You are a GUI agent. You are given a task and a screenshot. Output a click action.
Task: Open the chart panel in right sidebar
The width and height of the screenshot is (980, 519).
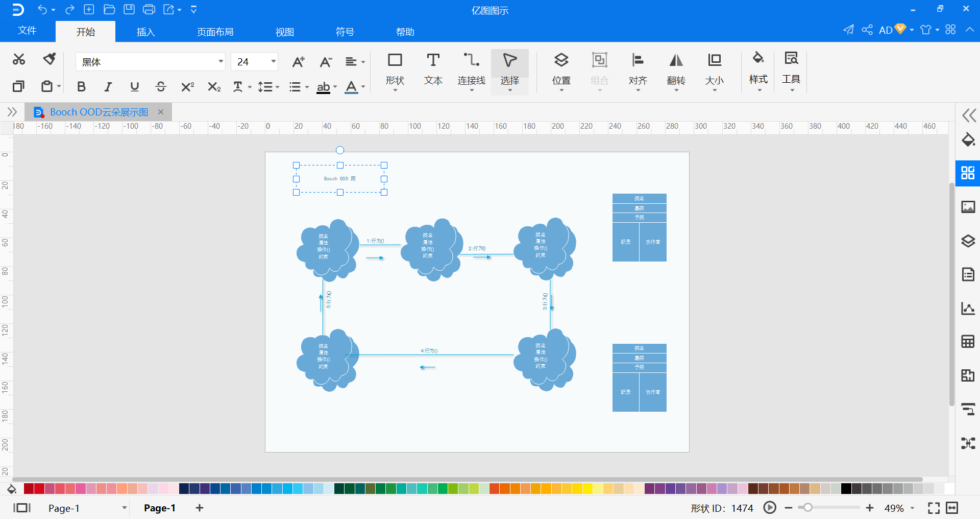(x=968, y=308)
